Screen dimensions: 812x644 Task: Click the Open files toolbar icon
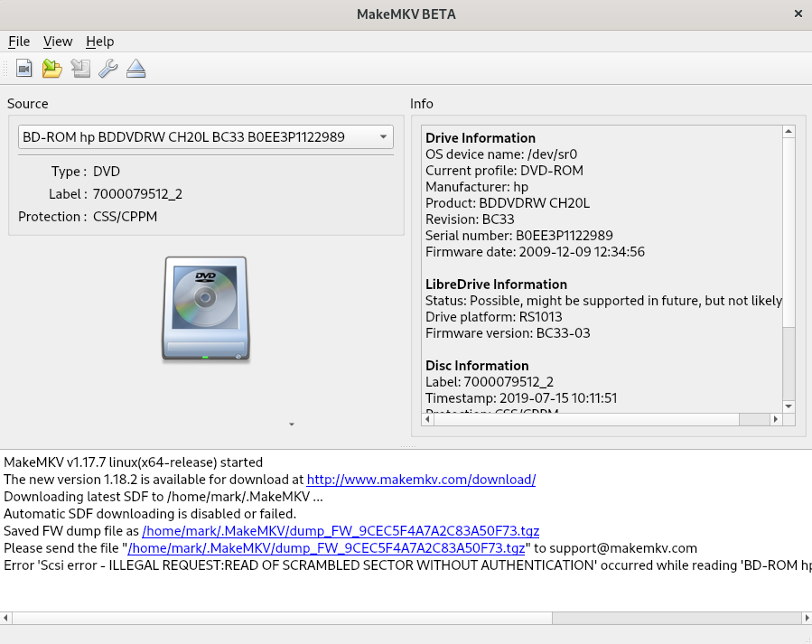click(24, 69)
